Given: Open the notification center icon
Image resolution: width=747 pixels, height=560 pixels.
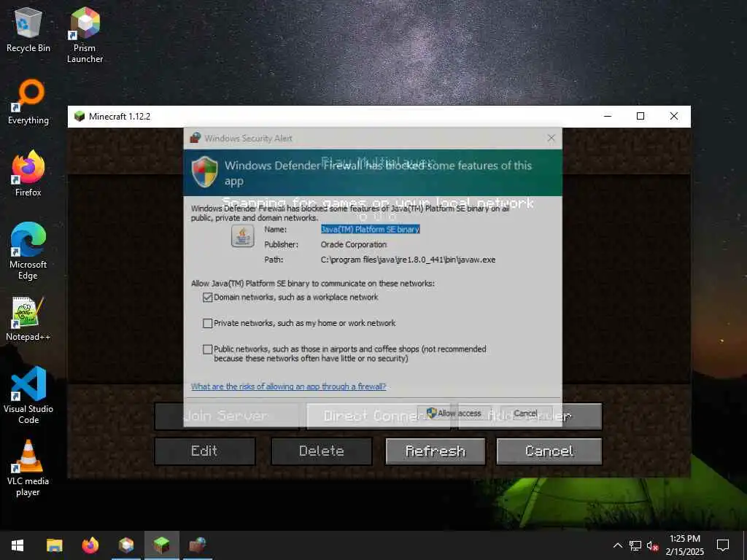Looking at the screenshot, I should [723, 545].
